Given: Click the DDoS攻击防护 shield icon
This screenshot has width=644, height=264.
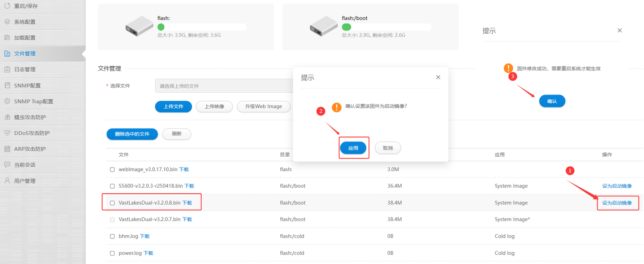Looking at the screenshot, I should pyautogui.click(x=7, y=133).
